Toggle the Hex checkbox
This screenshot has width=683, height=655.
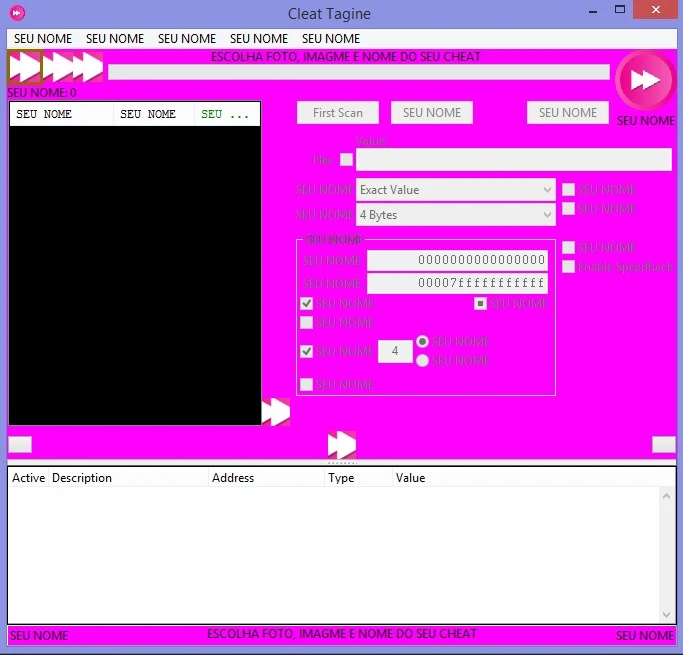tap(346, 159)
